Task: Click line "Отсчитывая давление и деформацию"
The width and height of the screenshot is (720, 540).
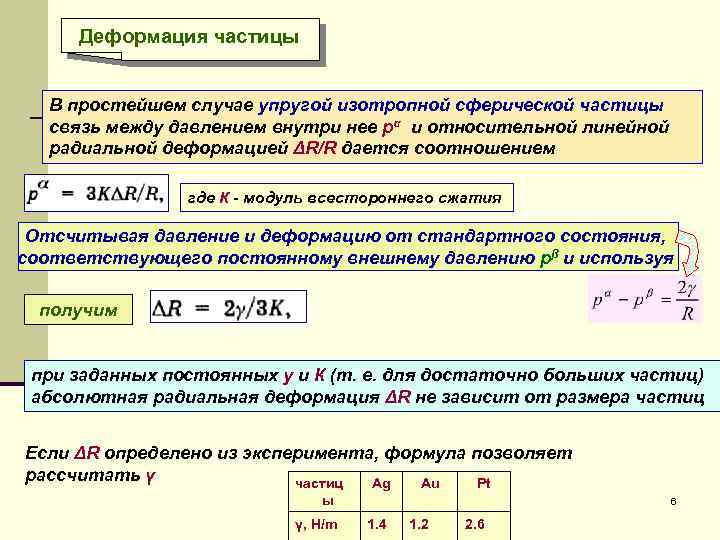Action: [344, 236]
